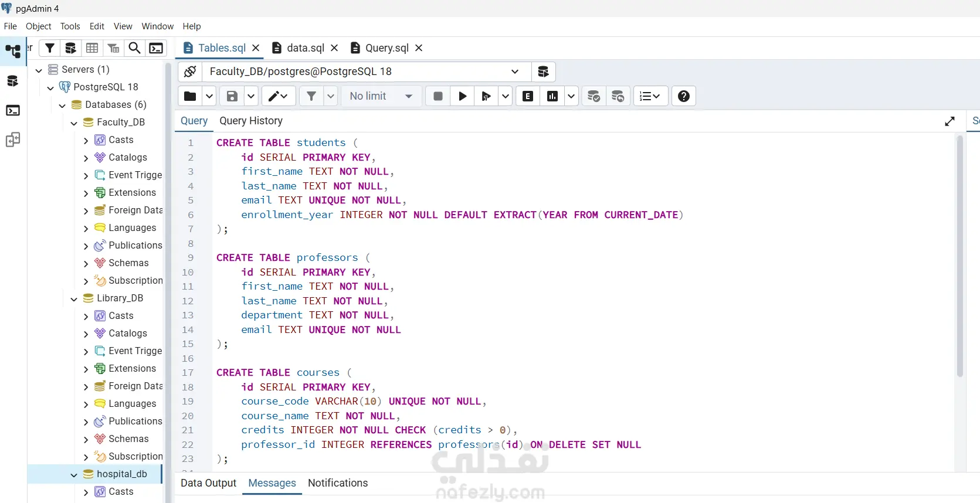Collapse the Servers (1) tree node
This screenshot has height=503, width=980.
tap(39, 70)
